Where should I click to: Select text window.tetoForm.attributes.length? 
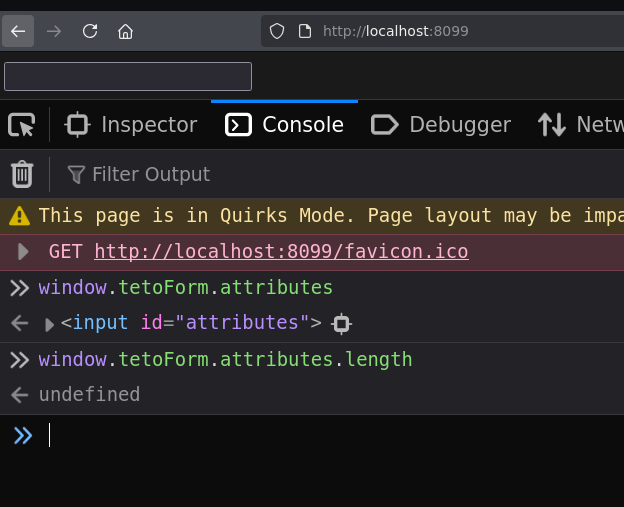pos(225,359)
